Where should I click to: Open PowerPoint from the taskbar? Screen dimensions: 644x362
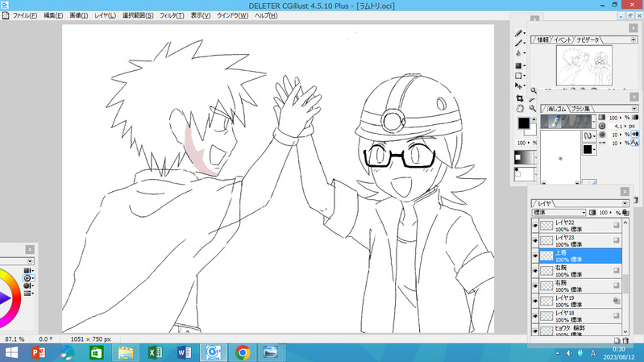click(x=38, y=352)
